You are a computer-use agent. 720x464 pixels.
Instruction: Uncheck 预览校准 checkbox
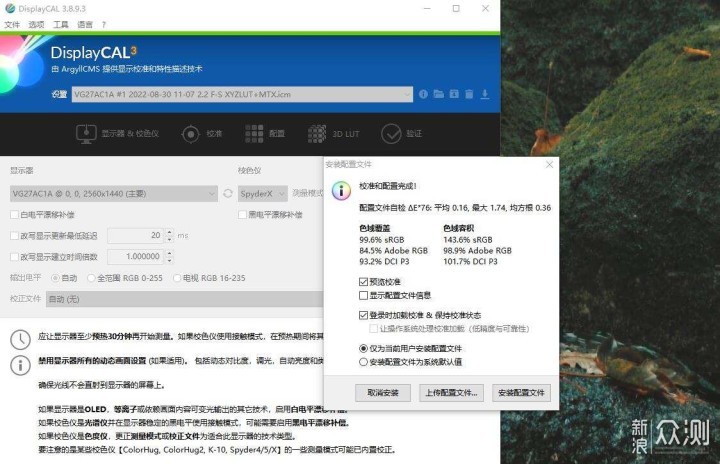click(363, 282)
